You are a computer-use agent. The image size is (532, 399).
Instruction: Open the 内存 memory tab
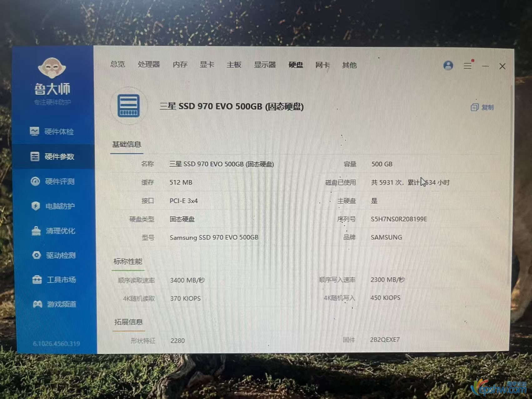tap(180, 64)
